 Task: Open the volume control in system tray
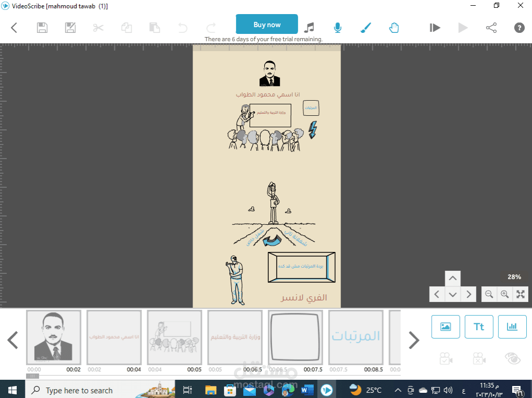(x=448, y=390)
